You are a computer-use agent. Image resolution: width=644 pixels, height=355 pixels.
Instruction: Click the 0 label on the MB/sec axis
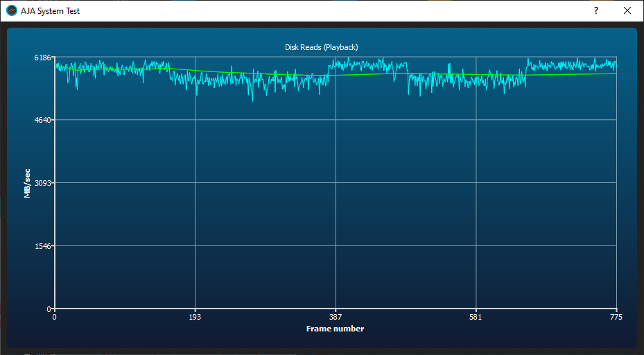click(49, 309)
